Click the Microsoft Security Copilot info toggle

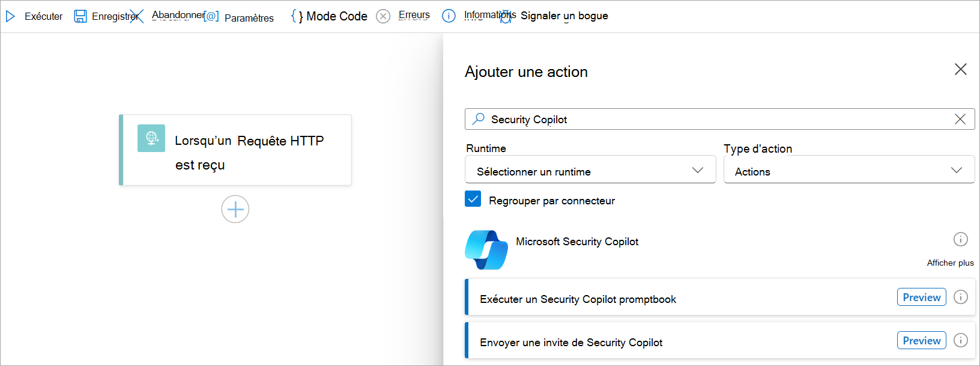[961, 239]
